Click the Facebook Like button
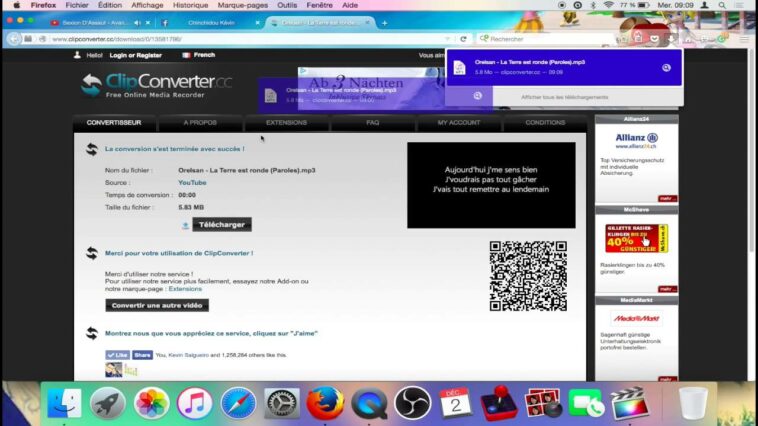The width and height of the screenshot is (758, 426). pos(118,355)
